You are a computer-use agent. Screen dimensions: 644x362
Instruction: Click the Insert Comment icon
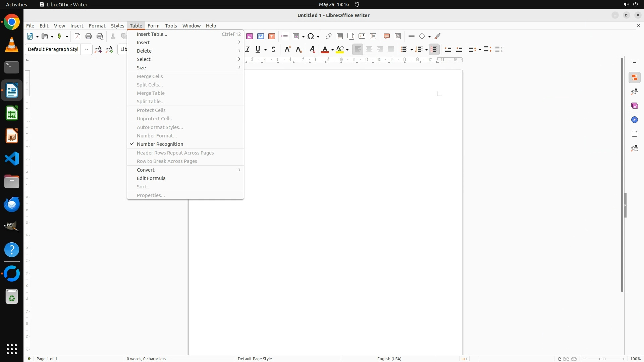(386, 36)
